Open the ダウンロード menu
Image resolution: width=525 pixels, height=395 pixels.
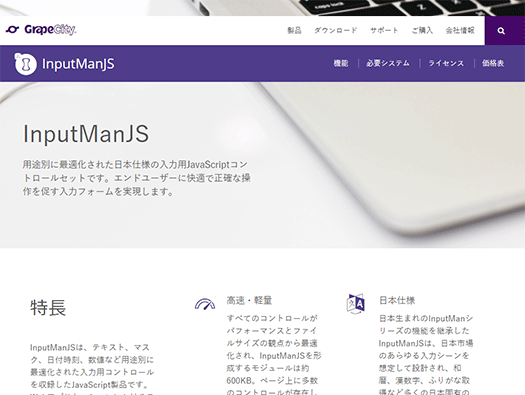click(x=335, y=30)
